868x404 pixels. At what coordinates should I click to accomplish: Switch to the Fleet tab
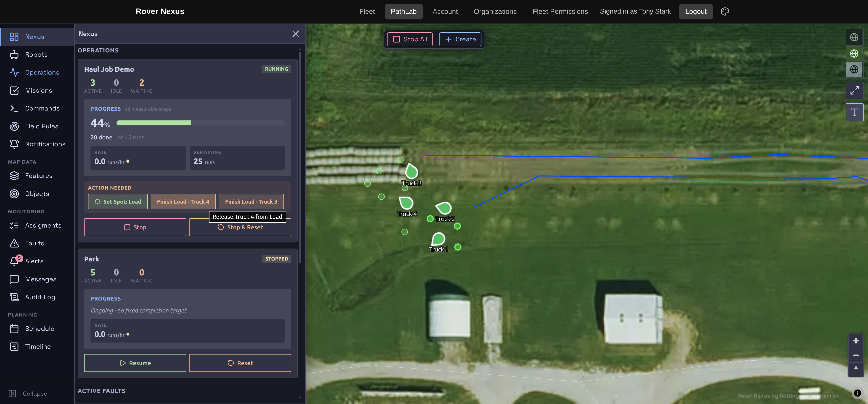point(367,12)
